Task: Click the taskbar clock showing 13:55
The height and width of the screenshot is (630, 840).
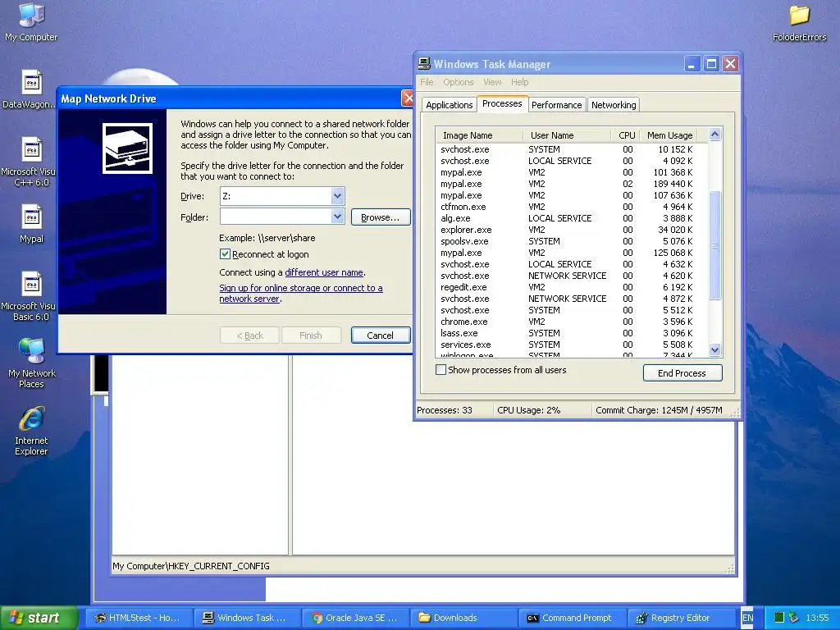Action: pyautogui.click(x=817, y=618)
